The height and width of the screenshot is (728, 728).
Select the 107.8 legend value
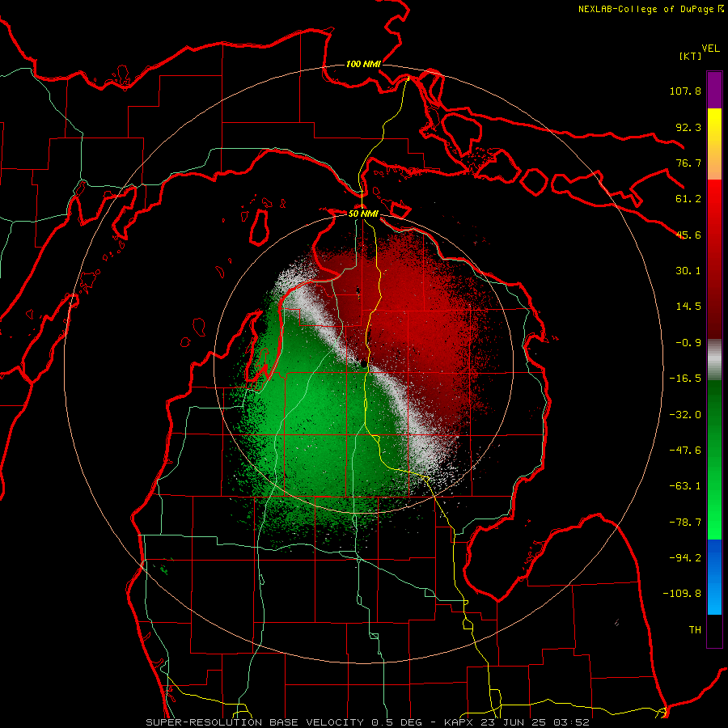(685, 91)
